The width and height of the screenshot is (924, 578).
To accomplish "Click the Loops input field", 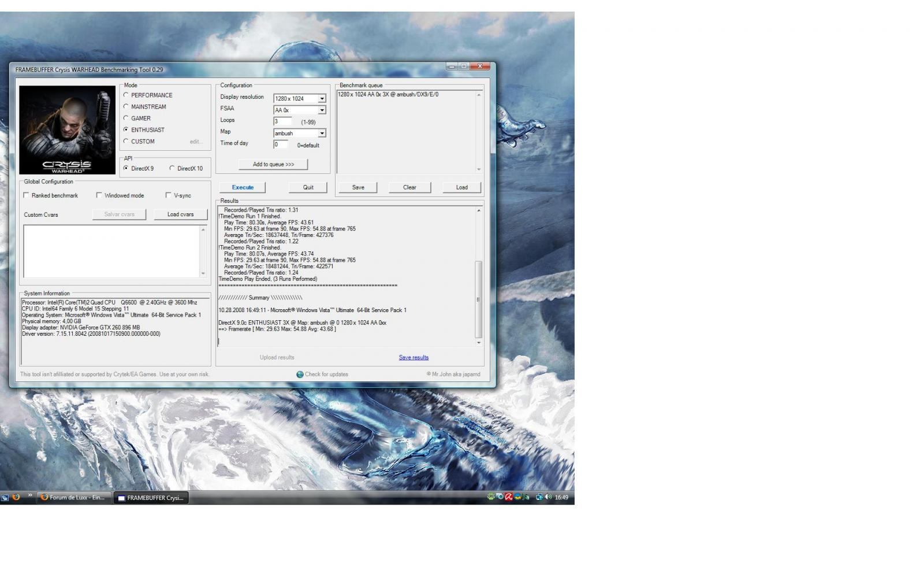I will 282,121.
